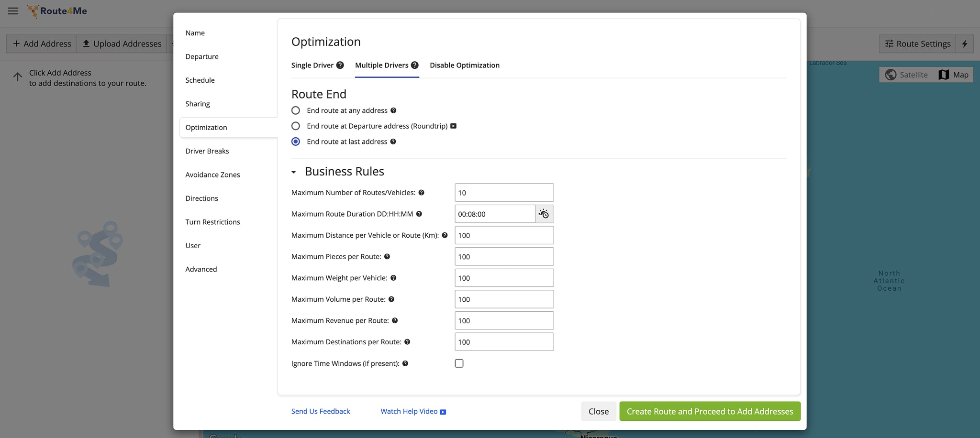Click the Maximum Route Duration field
The width and height of the screenshot is (980, 438).
click(x=495, y=214)
